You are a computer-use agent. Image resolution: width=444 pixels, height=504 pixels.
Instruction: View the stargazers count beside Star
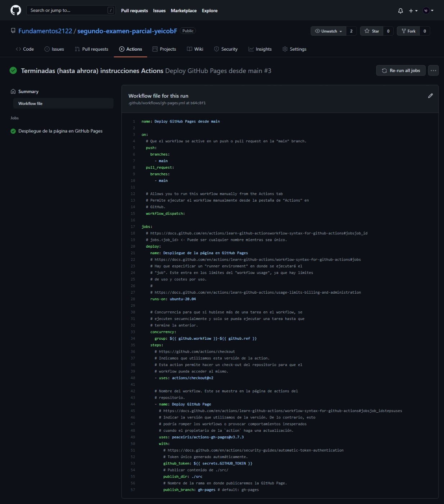[388, 31]
